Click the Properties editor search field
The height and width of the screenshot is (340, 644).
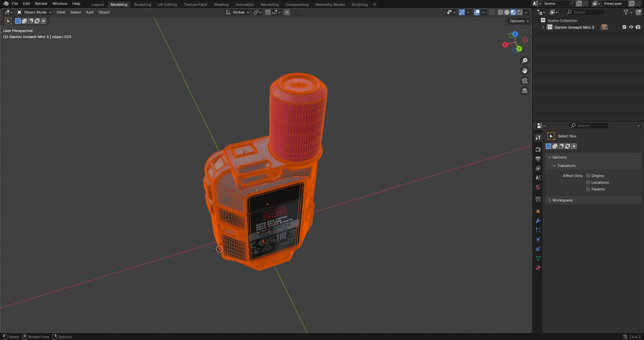click(x=589, y=126)
